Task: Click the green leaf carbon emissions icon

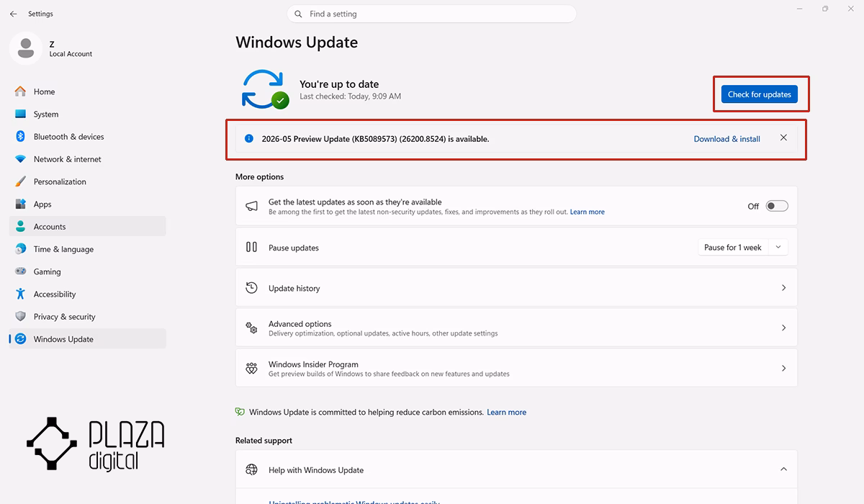Action: tap(240, 412)
